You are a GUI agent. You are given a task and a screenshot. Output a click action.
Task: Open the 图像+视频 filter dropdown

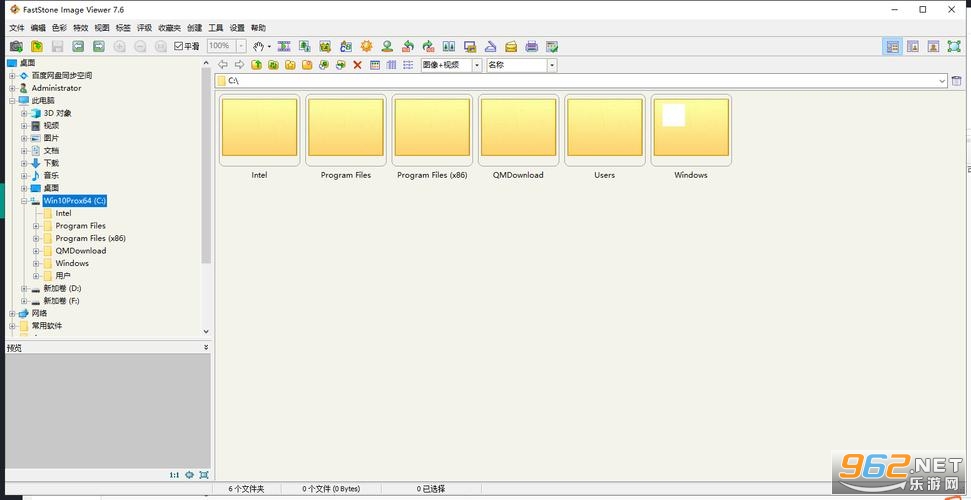[477, 65]
